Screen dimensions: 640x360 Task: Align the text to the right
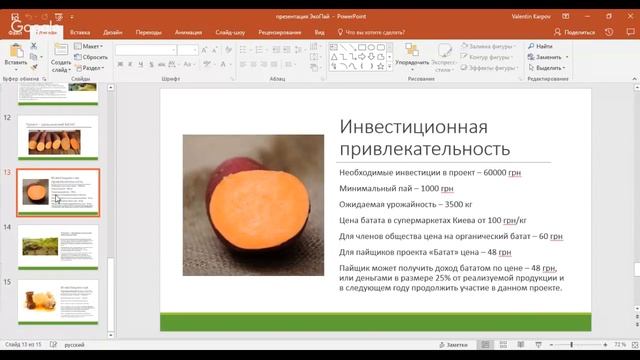264,64
